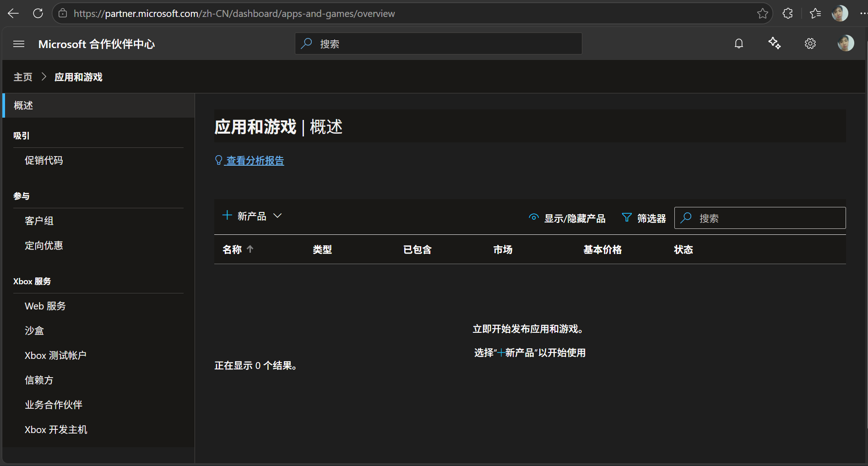The image size is (868, 466).
Task: Expand the 新产品 dropdown chevron
Action: pyautogui.click(x=277, y=216)
